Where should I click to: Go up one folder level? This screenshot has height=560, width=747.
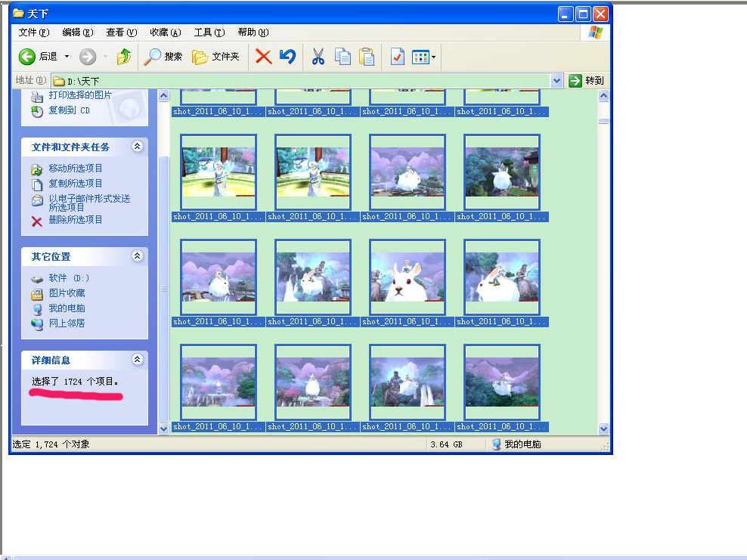[x=124, y=57]
